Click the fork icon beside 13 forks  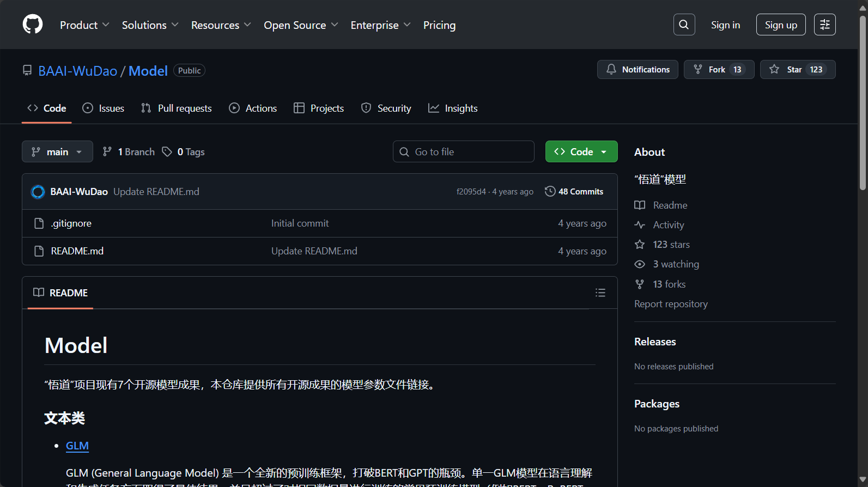[x=640, y=284]
